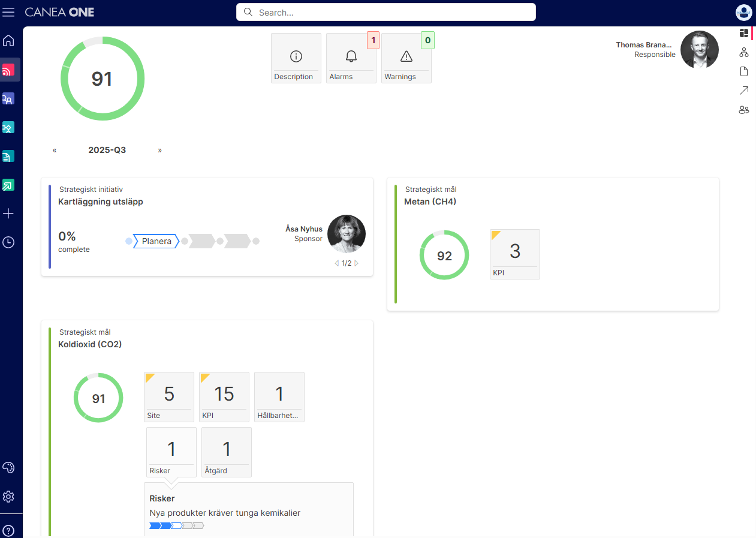Open the hierarchy tree icon in right panel

coord(744,52)
